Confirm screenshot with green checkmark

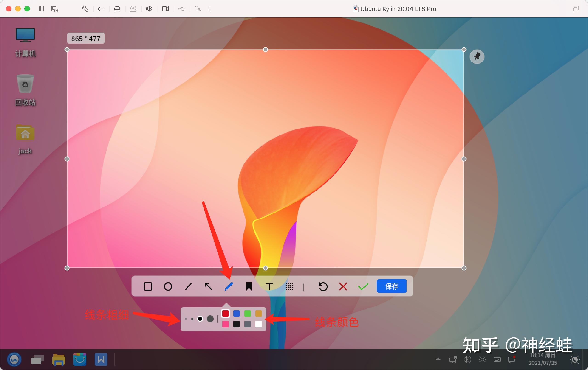(363, 286)
